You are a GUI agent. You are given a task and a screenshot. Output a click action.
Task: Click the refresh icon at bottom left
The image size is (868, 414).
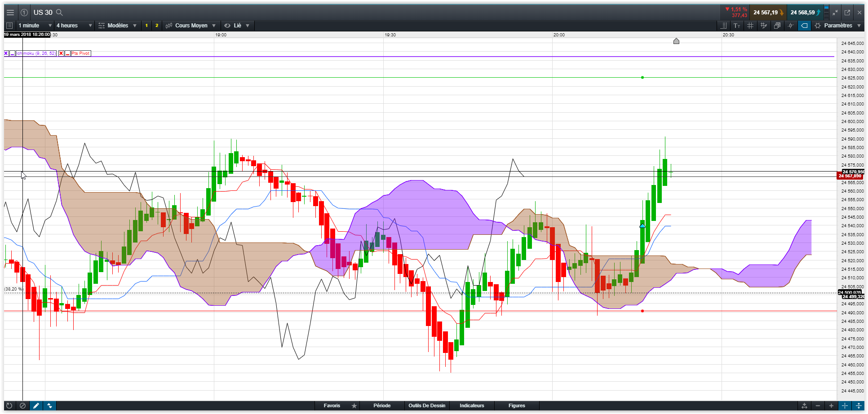click(9, 405)
